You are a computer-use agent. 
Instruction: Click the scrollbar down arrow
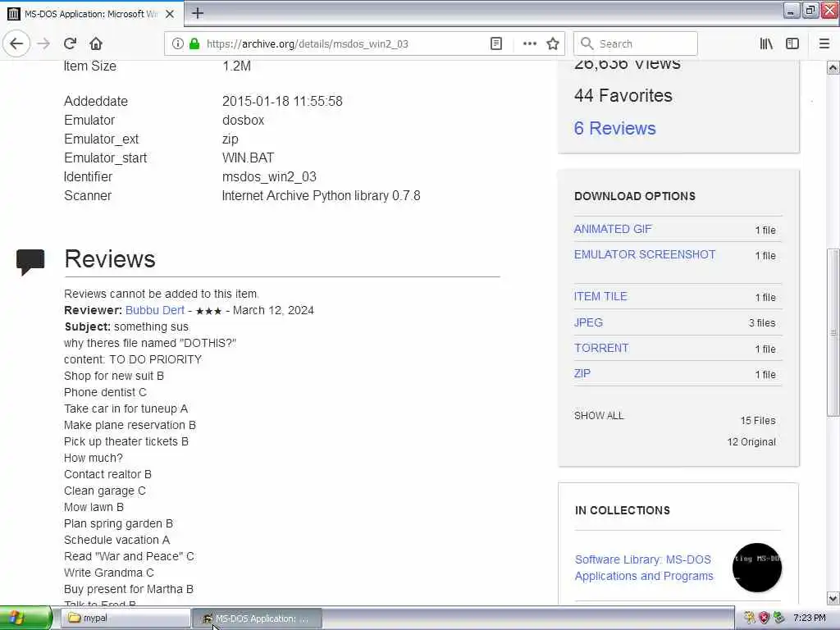[x=833, y=598]
